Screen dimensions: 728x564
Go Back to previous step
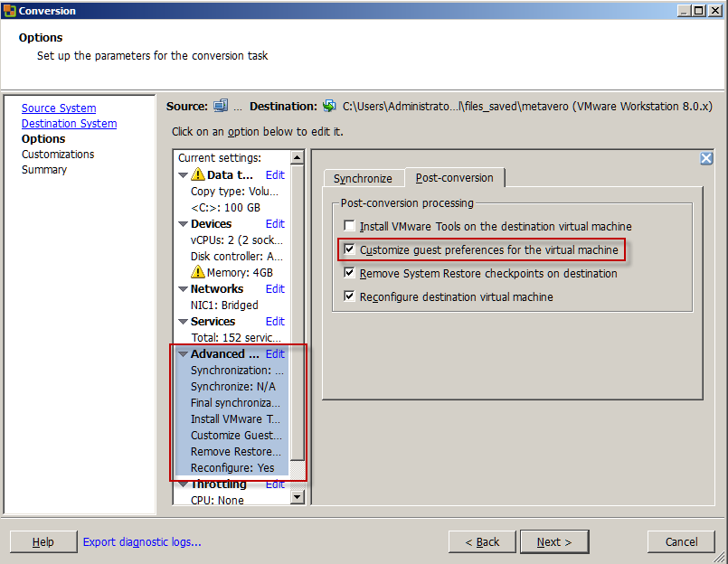point(482,541)
